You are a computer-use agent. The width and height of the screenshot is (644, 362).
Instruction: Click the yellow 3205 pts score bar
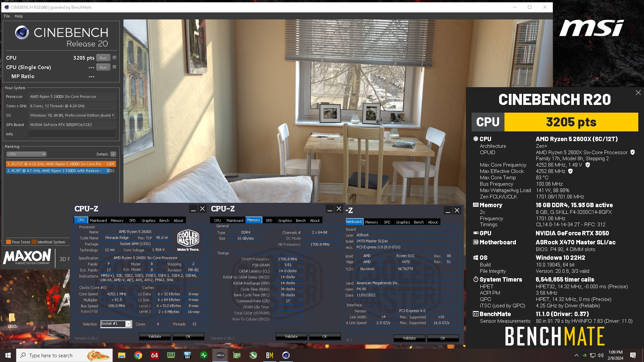click(571, 122)
